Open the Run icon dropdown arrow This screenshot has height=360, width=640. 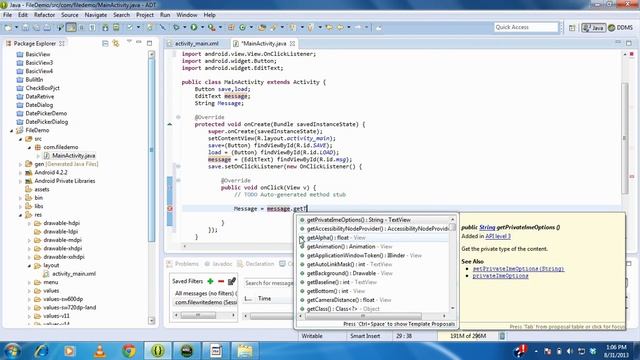[x=202, y=27]
